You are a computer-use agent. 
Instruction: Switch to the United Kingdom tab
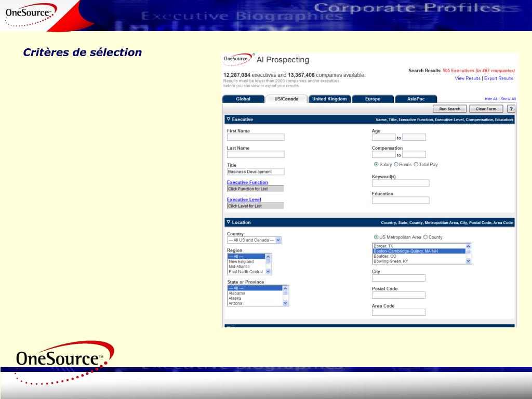pyautogui.click(x=329, y=99)
